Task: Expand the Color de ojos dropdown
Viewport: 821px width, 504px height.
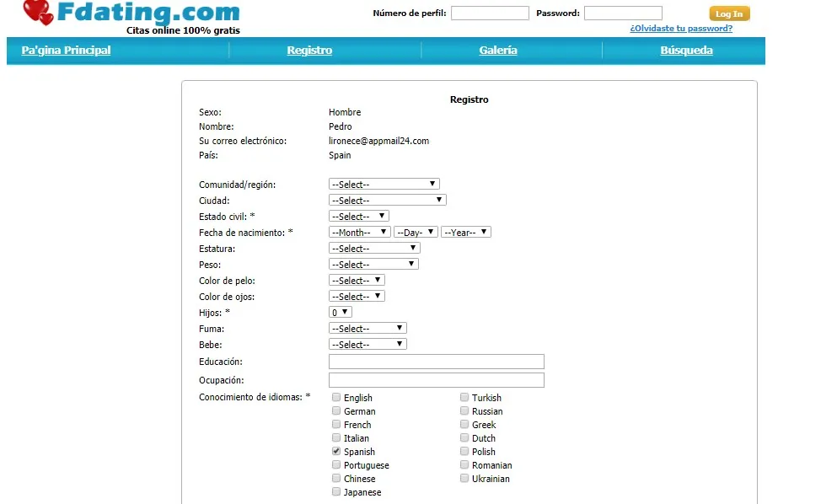Action: click(x=357, y=296)
